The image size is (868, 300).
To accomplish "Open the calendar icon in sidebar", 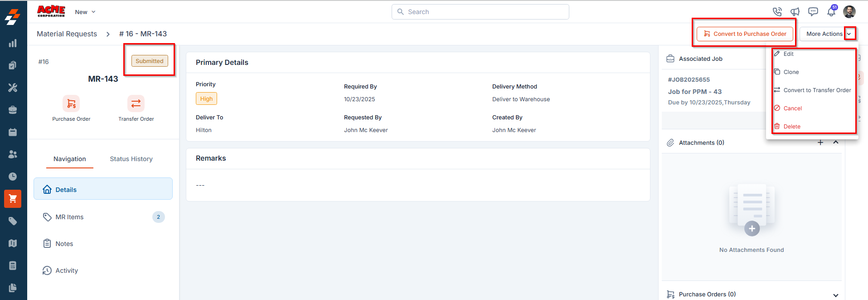I will tap(13, 132).
